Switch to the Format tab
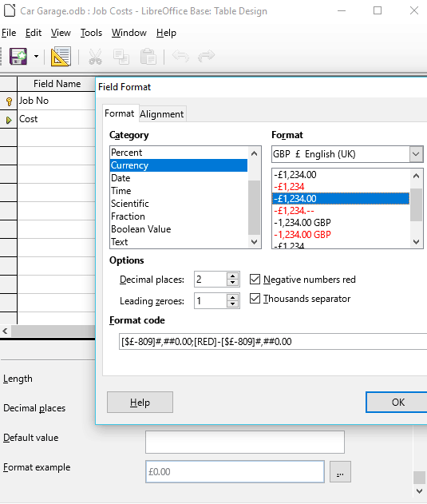This screenshot has width=427, height=504. [x=120, y=113]
